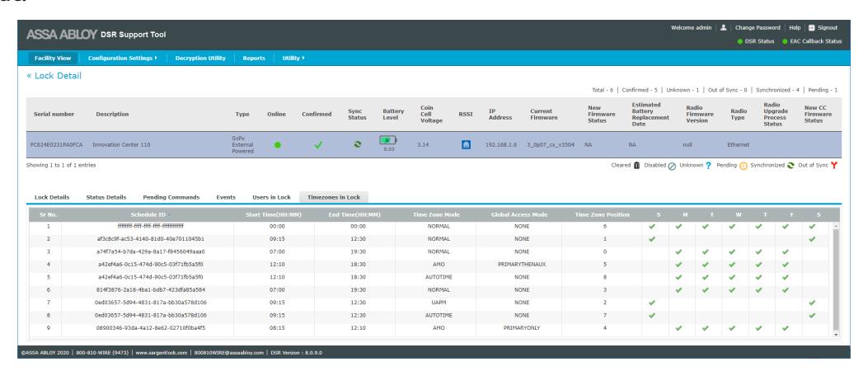Expand the Configuration Settings menu
Screen dimensions: 868x371
click(122, 59)
